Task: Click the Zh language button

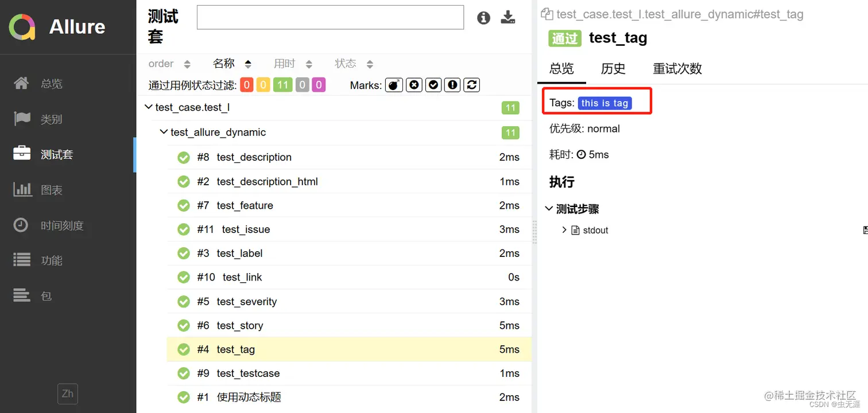Action: pyautogui.click(x=68, y=393)
